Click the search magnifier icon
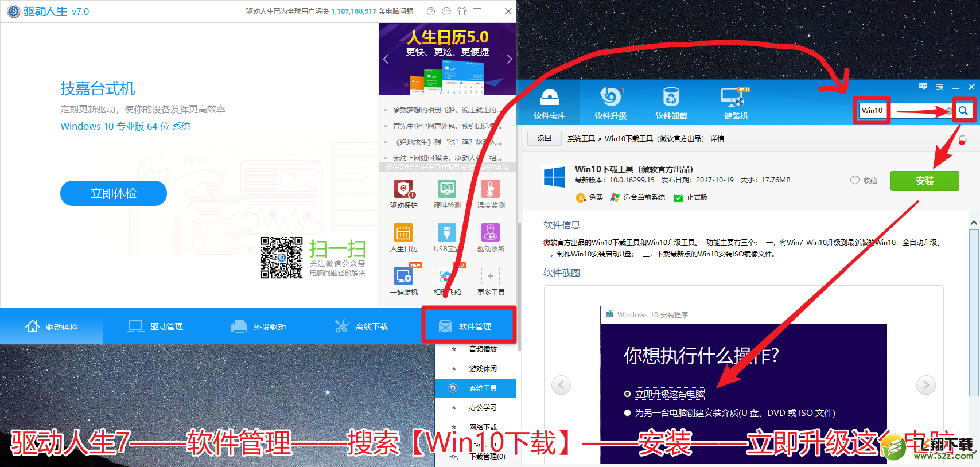980x467 pixels. (x=963, y=111)
